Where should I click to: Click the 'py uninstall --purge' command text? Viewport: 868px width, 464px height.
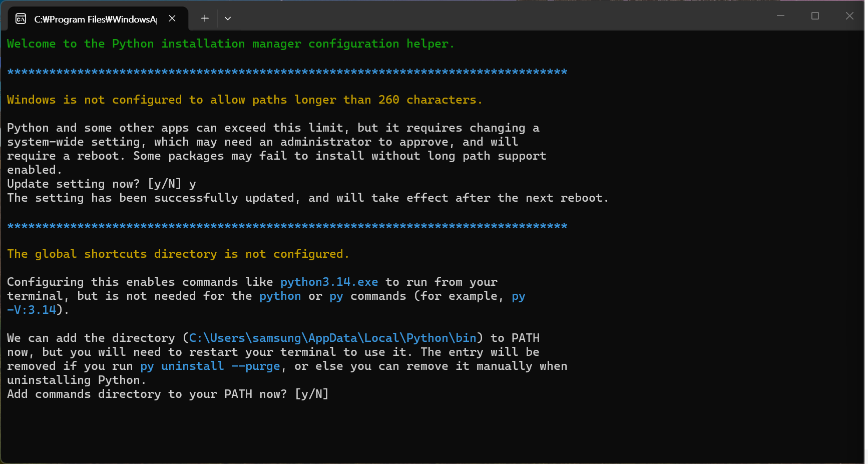coord(210,366)
